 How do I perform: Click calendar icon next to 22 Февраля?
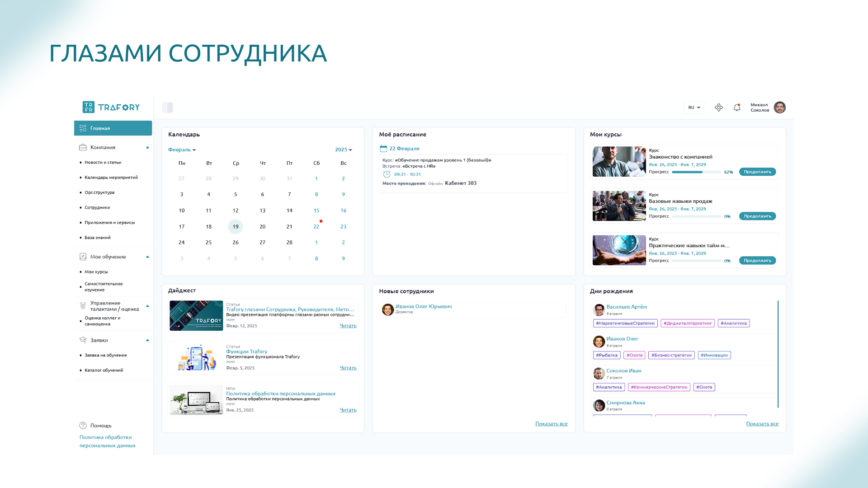pyautogui.click(x=383, y=149)
